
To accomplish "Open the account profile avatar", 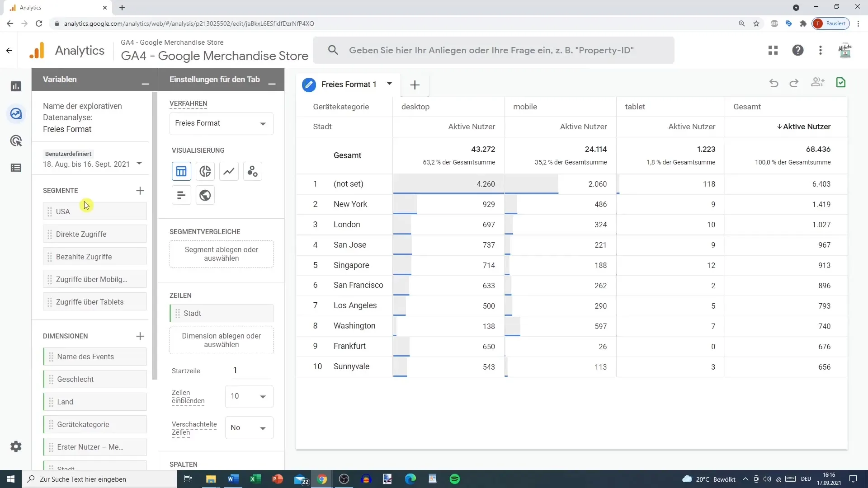I will point(845,50).
